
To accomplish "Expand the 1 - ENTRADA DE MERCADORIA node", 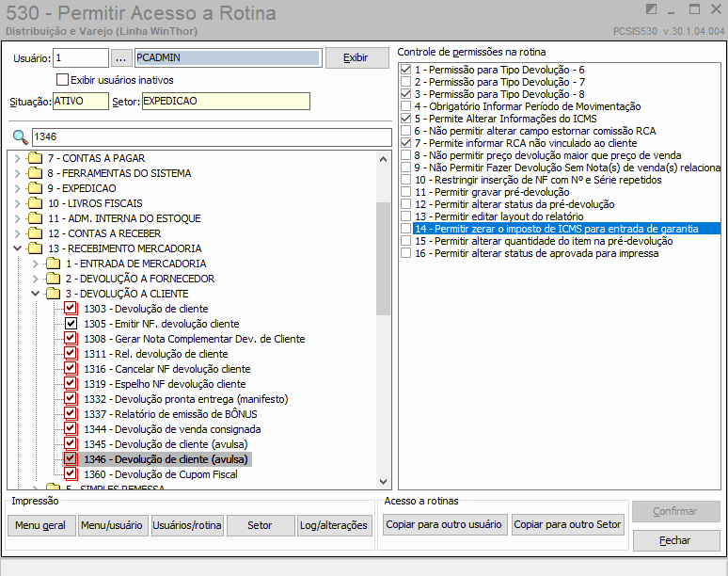I will [x=36, y=264].
